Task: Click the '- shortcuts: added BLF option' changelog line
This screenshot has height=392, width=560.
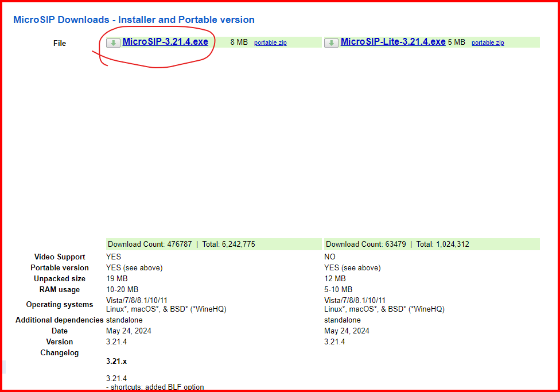Action: (x=155, y=387)
